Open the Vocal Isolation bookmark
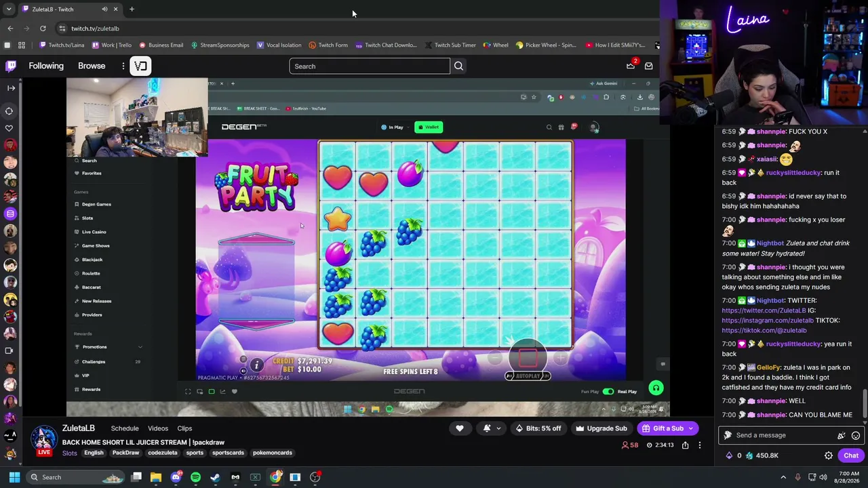Viewport: 868px width, 488px height. coord(279,45)
